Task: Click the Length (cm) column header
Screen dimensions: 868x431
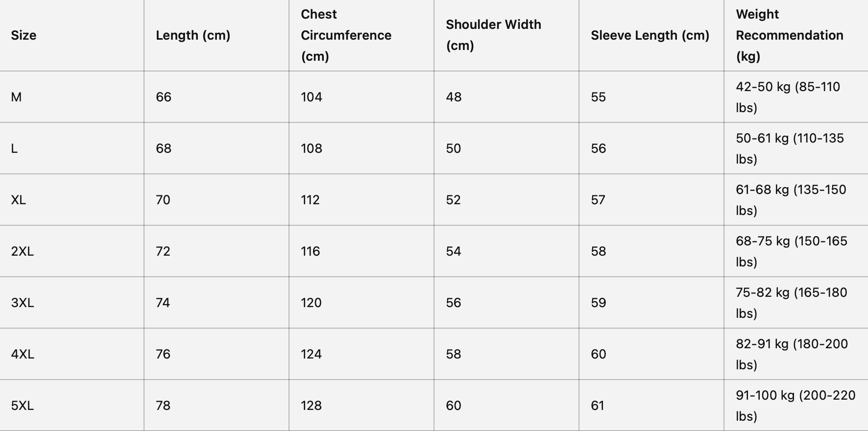Action: 193,35
